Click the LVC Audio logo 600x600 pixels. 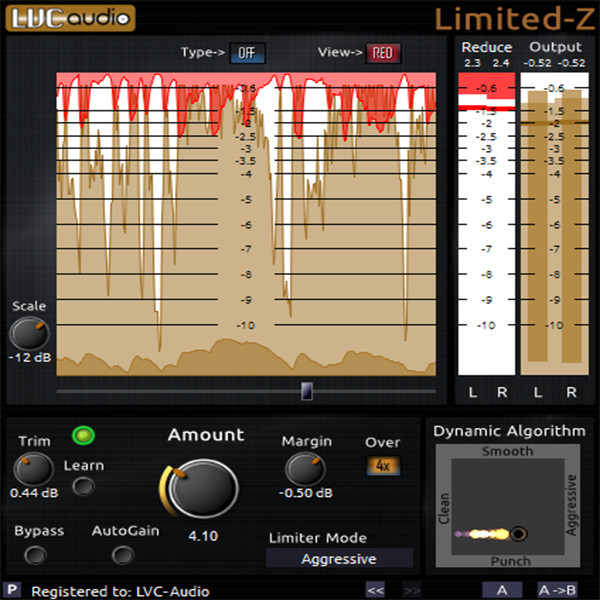coord(68,18)
